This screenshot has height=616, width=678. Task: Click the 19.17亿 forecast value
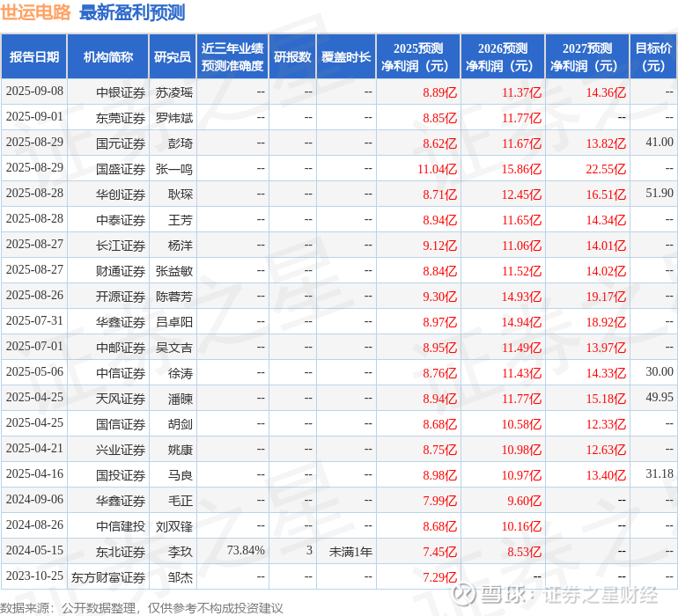pyautogui.click(x=606, y=297)
